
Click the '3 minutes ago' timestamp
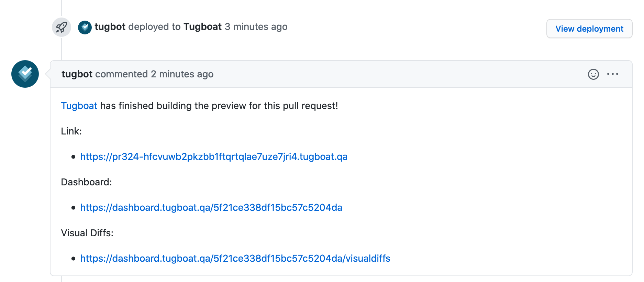pyautogui.click(x=256, y=26)
